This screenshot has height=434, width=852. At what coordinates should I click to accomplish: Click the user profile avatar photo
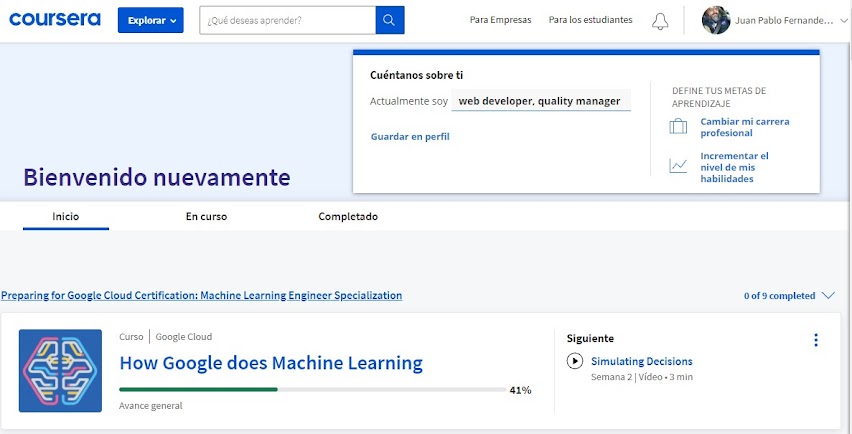tap(716, 20)
